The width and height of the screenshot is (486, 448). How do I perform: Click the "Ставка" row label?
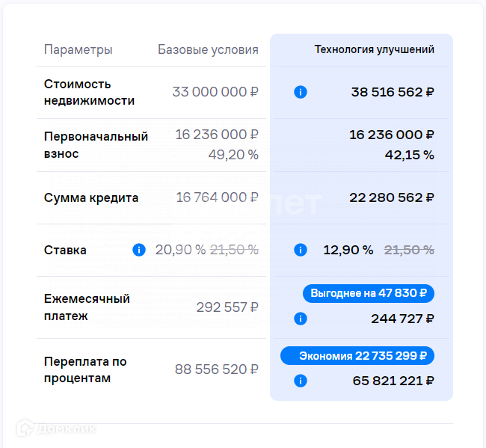(x=65, y=250)
